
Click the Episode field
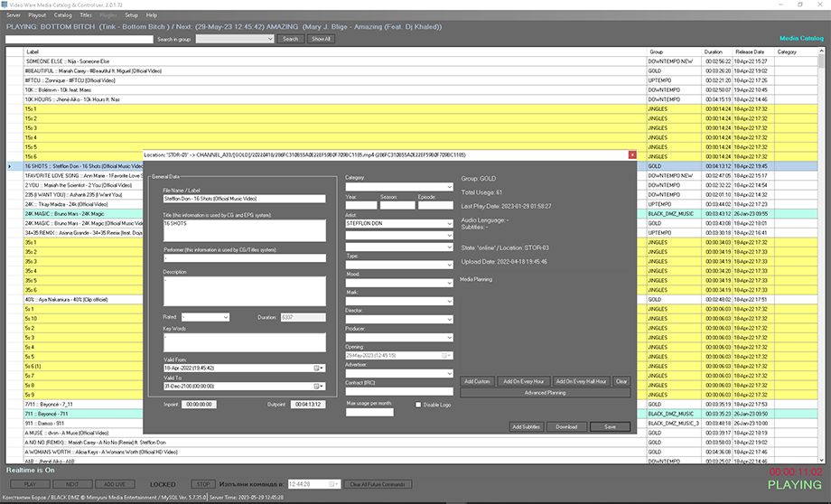[435, 205]
